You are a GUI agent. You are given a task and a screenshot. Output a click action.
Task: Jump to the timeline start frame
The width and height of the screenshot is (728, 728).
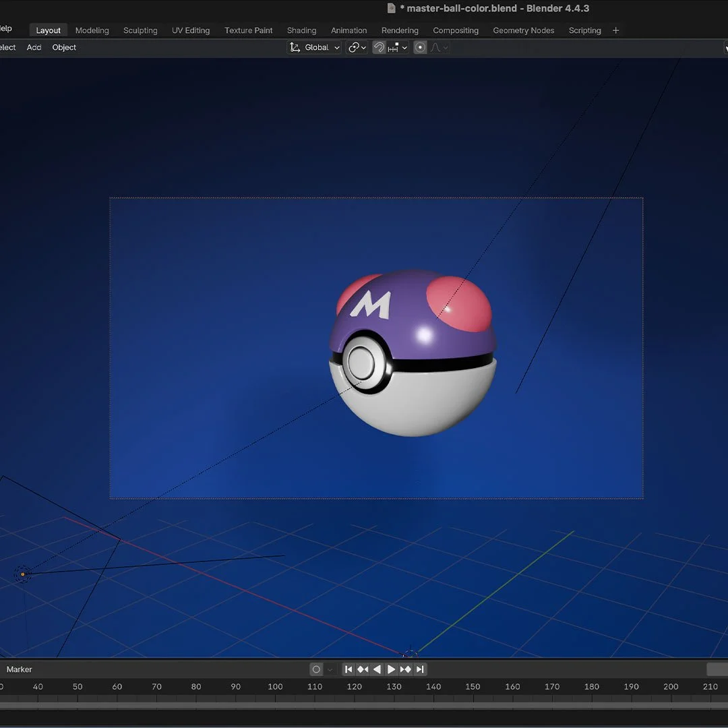tap(348, 669)
